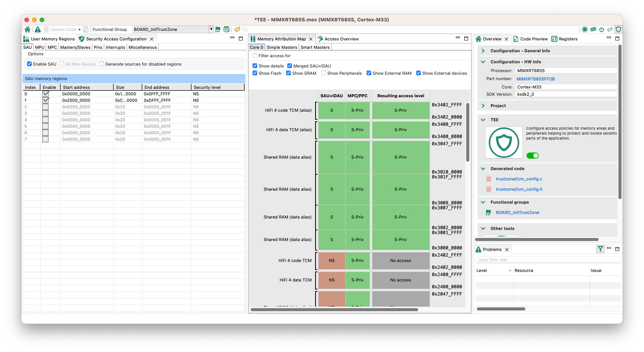Click the yellow undo arrow icon
The width and height of the screenshot is (644, 352).
point(237,29)
